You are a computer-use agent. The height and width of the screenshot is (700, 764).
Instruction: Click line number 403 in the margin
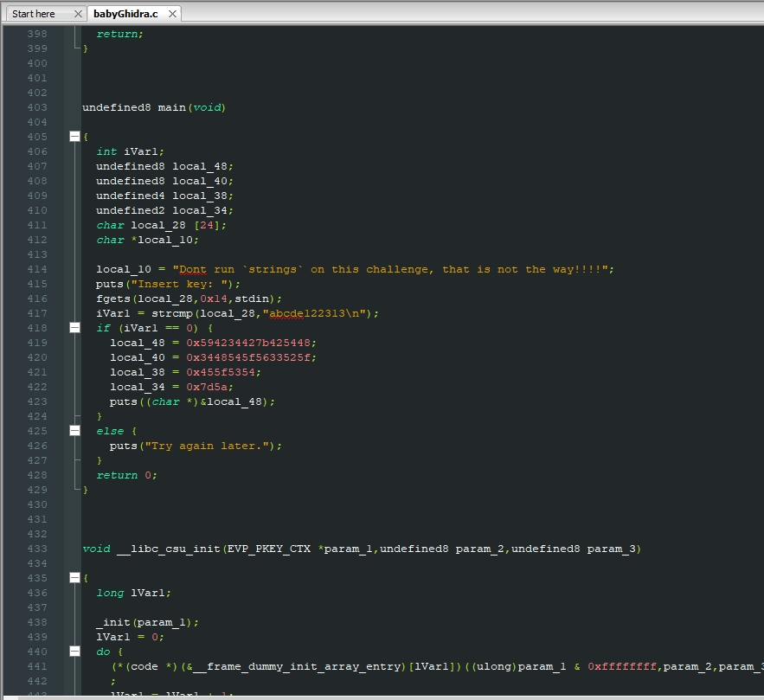[37, 107]
